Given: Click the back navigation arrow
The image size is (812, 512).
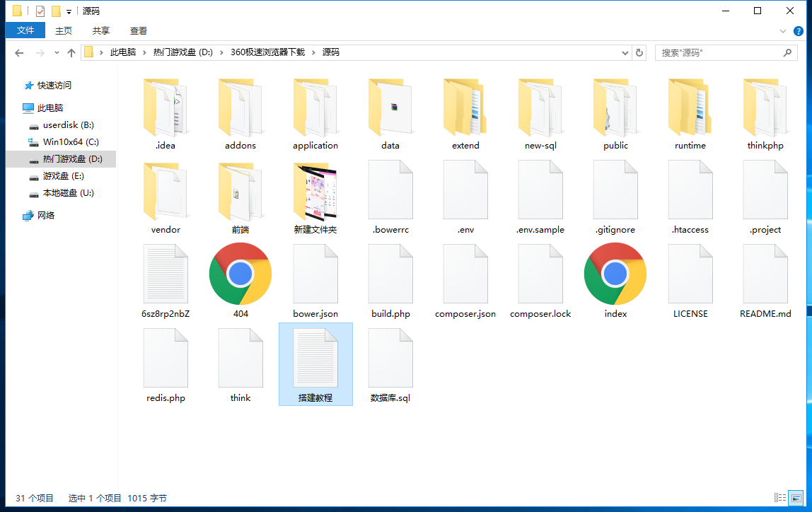Looking at the screenshot, I should coord(19,53).
